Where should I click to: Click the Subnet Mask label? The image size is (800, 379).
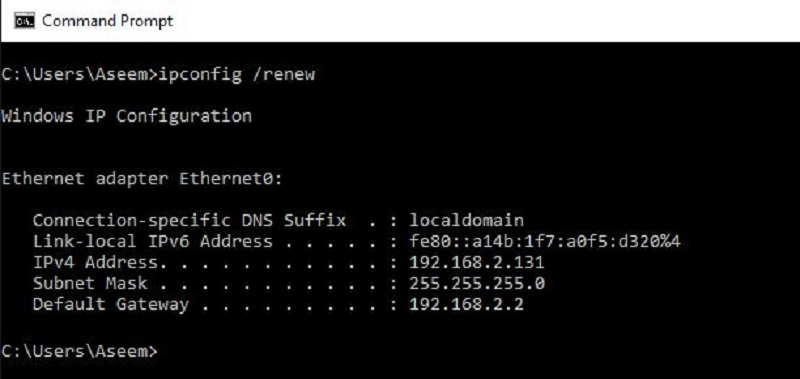[x=90, y=283]
